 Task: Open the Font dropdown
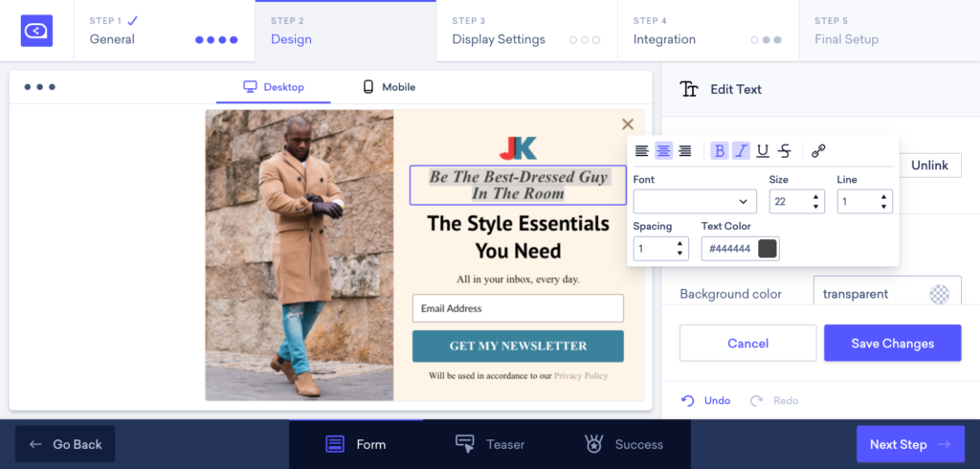pos(695,201)
